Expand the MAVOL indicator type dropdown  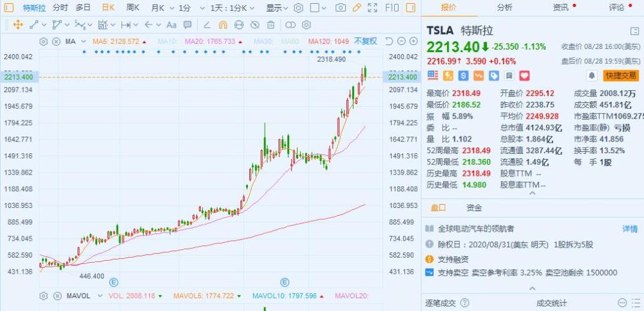[x=100, y=296]
